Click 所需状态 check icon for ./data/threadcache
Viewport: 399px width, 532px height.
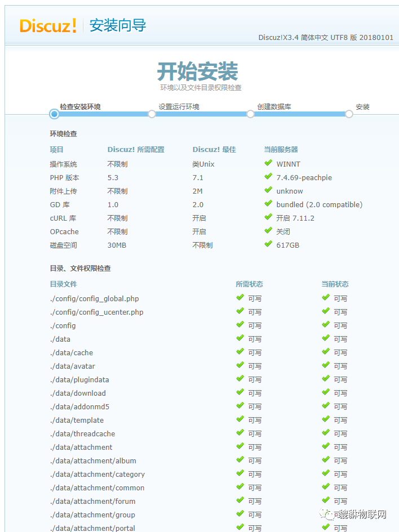(240, 432)
